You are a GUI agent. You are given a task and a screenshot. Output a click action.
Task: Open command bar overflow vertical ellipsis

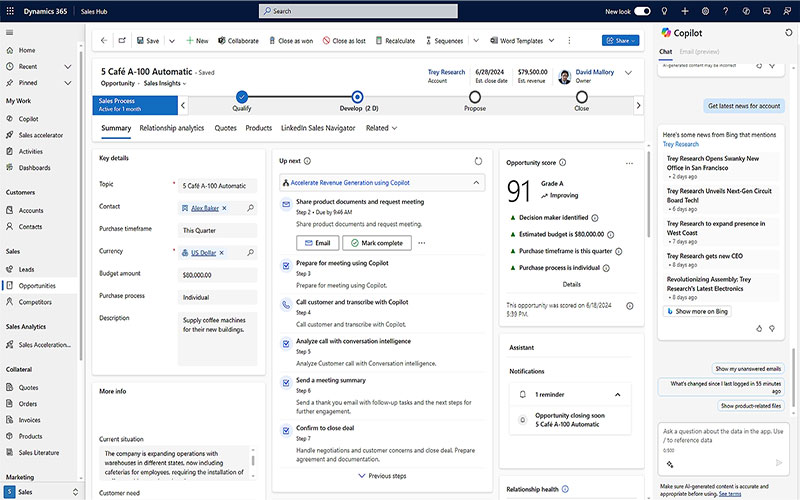point(569,40)
